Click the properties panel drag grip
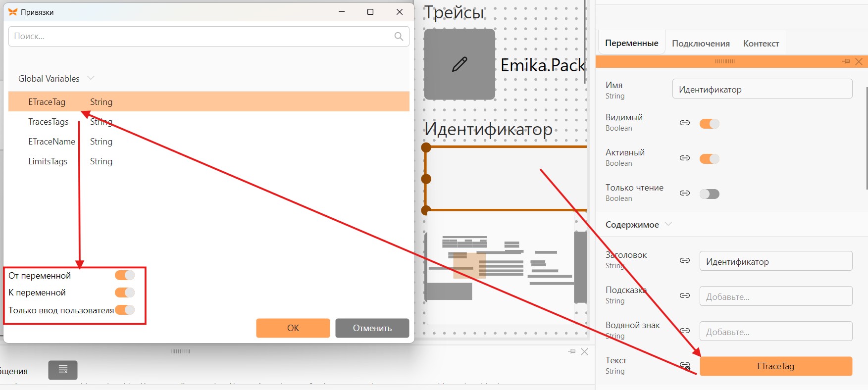Viewport: 868px width, 390px height. tap(725, 61)
